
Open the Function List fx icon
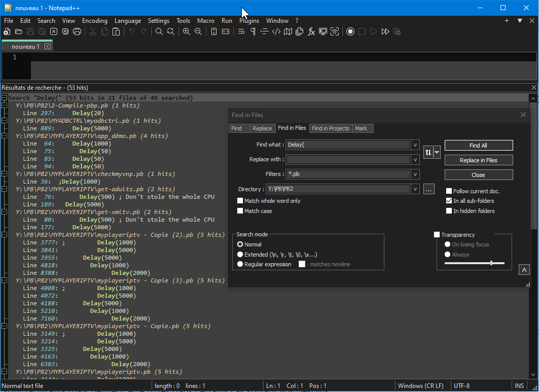click(x=311, y=31)
